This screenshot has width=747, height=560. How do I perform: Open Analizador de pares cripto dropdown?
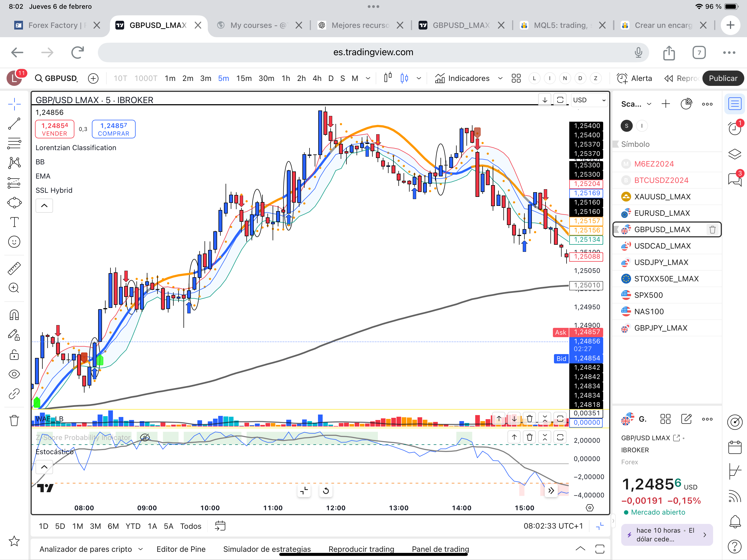point(91,549)
